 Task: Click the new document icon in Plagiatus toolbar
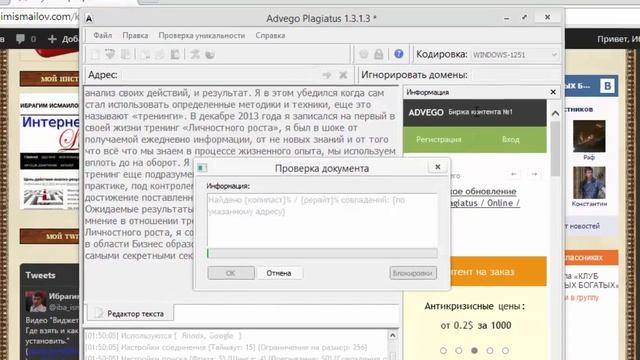pyautogui.click(x=95, y=54)
